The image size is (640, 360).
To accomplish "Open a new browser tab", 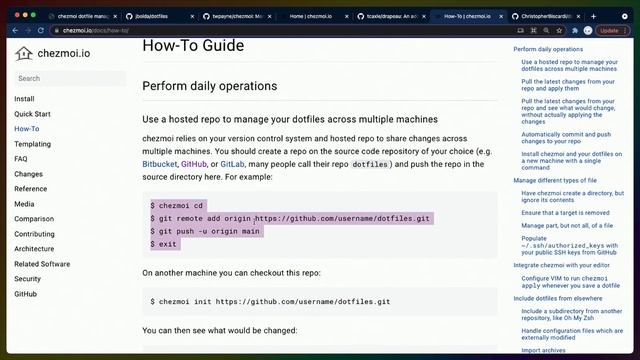I will click(593, 16).
